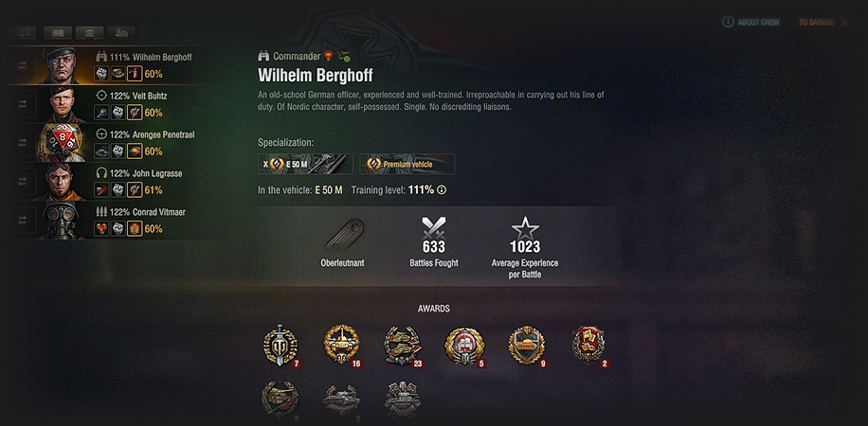Click the training level info icon
This screenshot has height=426, width=868.
tap(442, 189)
